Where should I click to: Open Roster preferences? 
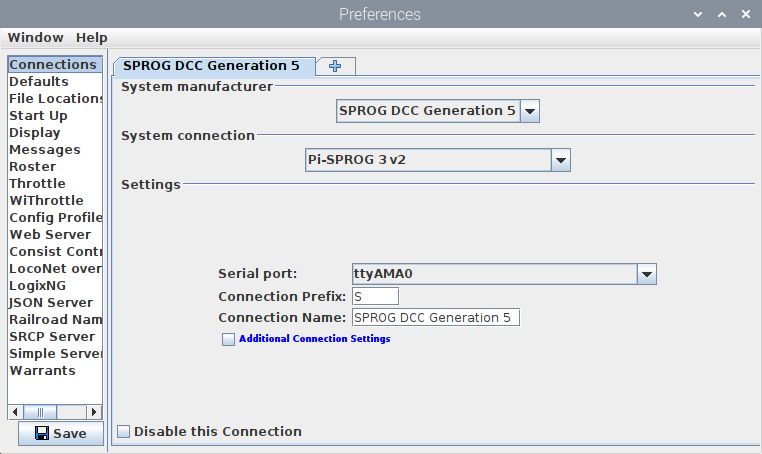(55, 167)
